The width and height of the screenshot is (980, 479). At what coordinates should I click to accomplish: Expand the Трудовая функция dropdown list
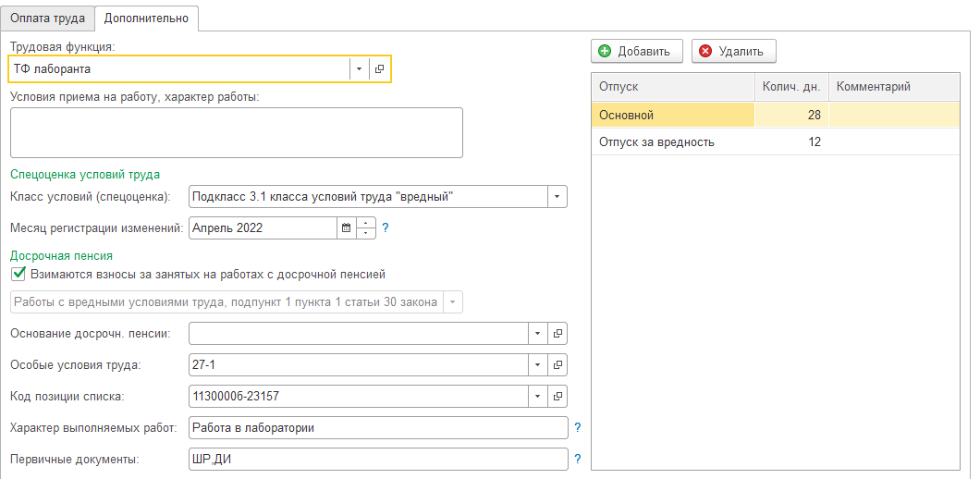[358, 69]
